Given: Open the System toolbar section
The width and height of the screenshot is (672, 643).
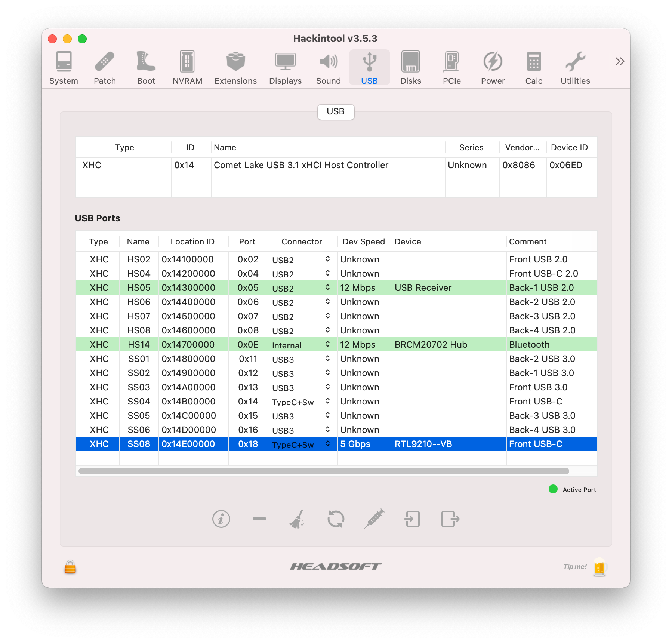Looking at the screenshot, I should [64, 68].
